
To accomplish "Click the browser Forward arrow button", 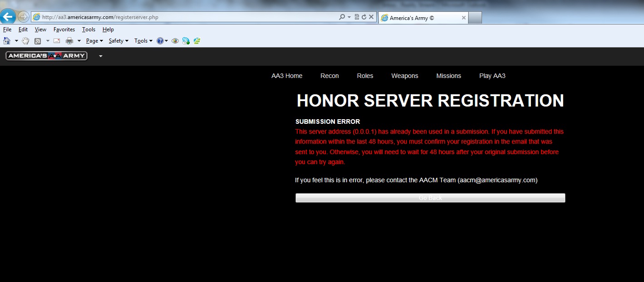I will point(23,17).
